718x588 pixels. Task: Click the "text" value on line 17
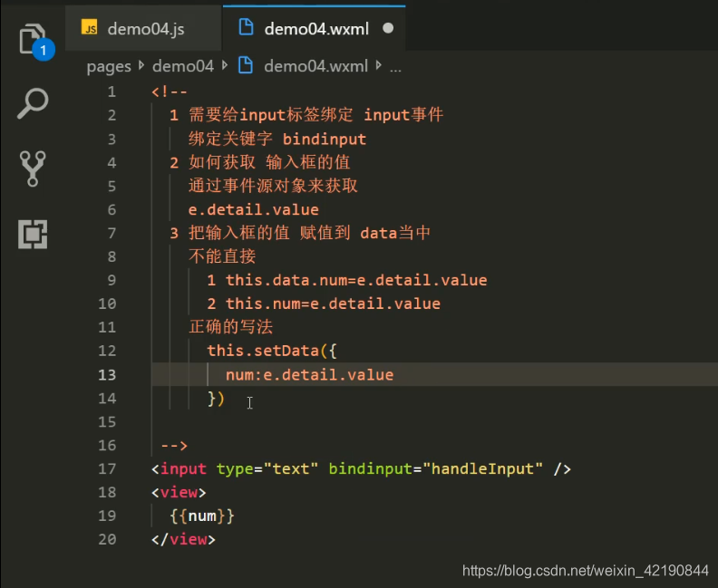click(291, 469)
